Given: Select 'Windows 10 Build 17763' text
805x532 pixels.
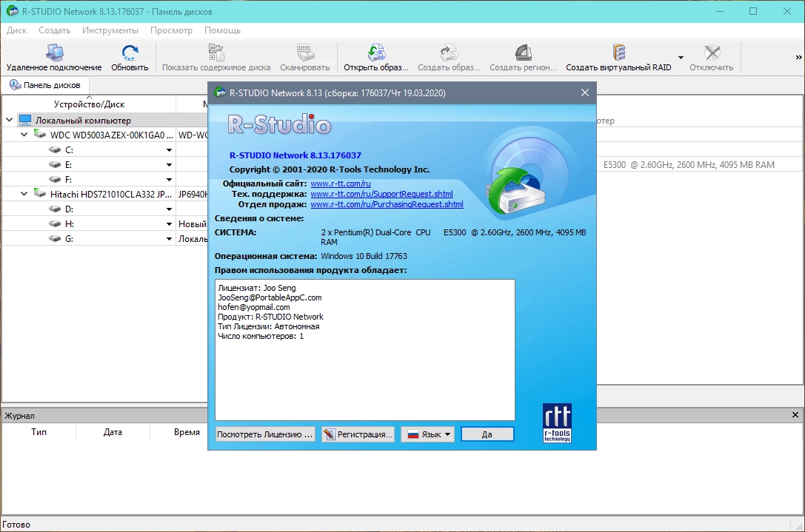Looking at the screenshot, I should (x=364, y=256).
